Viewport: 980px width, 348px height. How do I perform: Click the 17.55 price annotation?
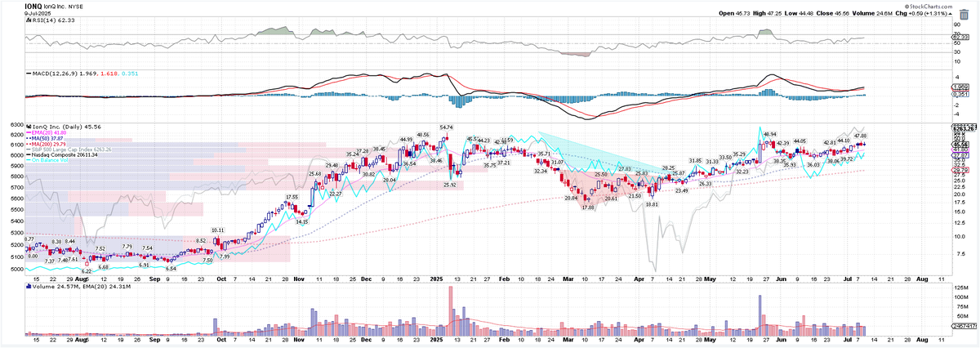[291, 197]
